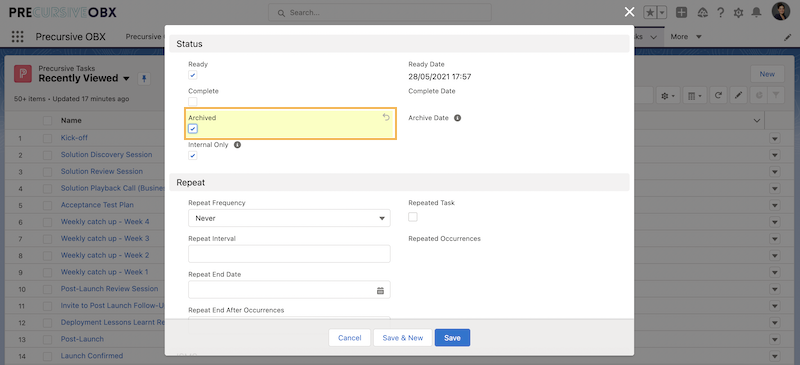The height and width of the screenshot is (365, 800).
Task: Check the Complete checkbox
Action: click(x=193, y=102)
